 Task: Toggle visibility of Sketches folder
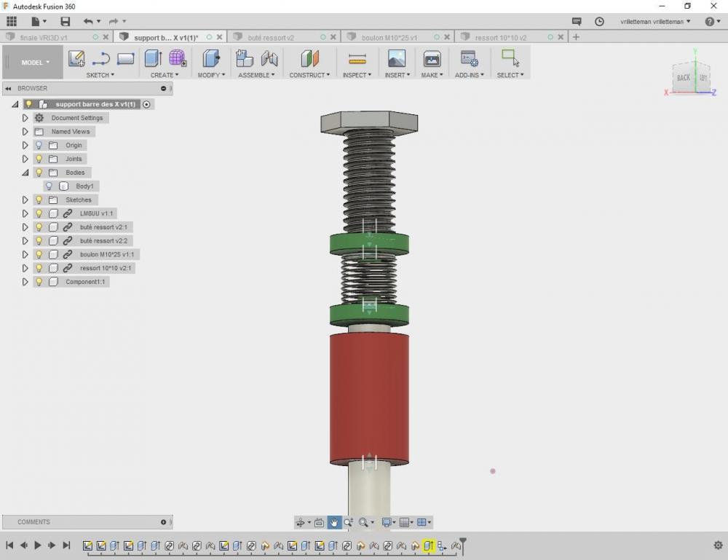tap(39, 200)
